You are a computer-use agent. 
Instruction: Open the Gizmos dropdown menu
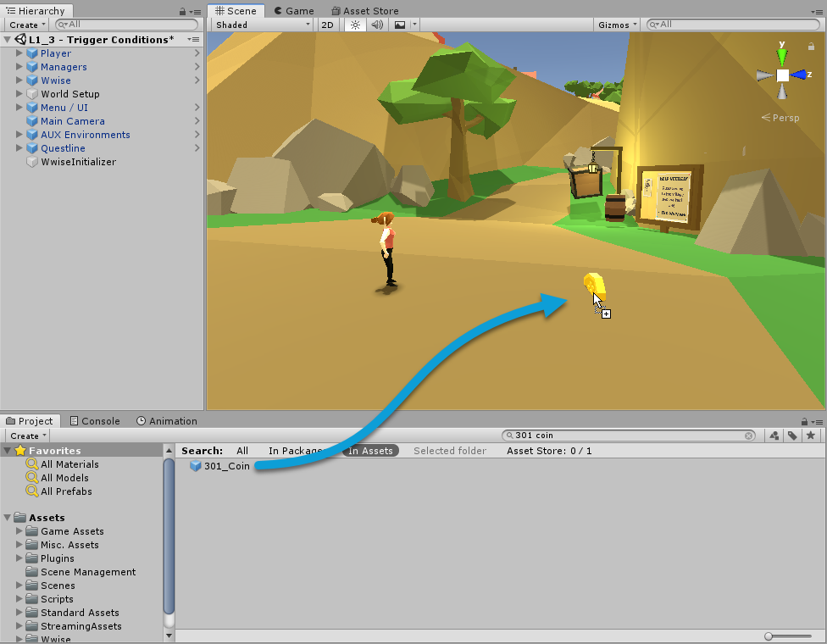click(618, 25)
